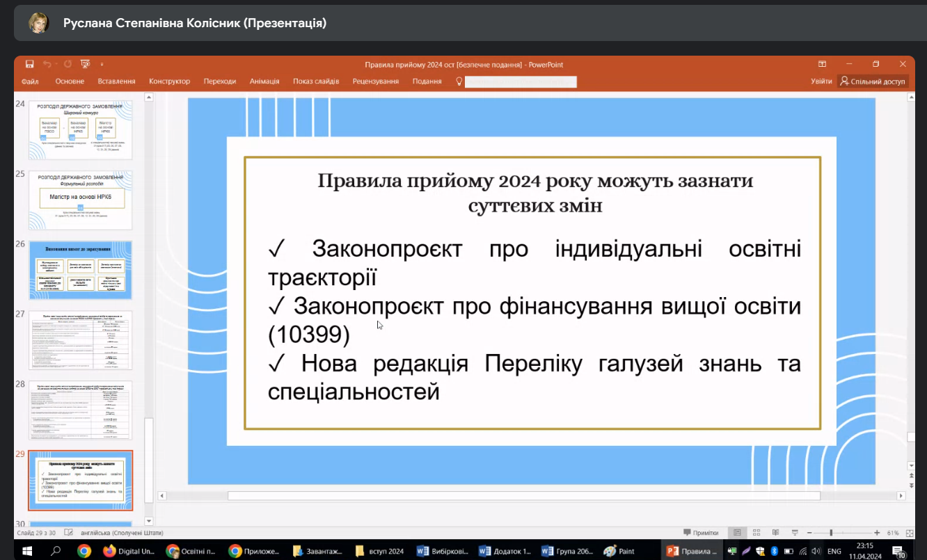The image size is (927, 560).
Task: Select slide 27 thumbnail
Action: [x=80, y=340]
